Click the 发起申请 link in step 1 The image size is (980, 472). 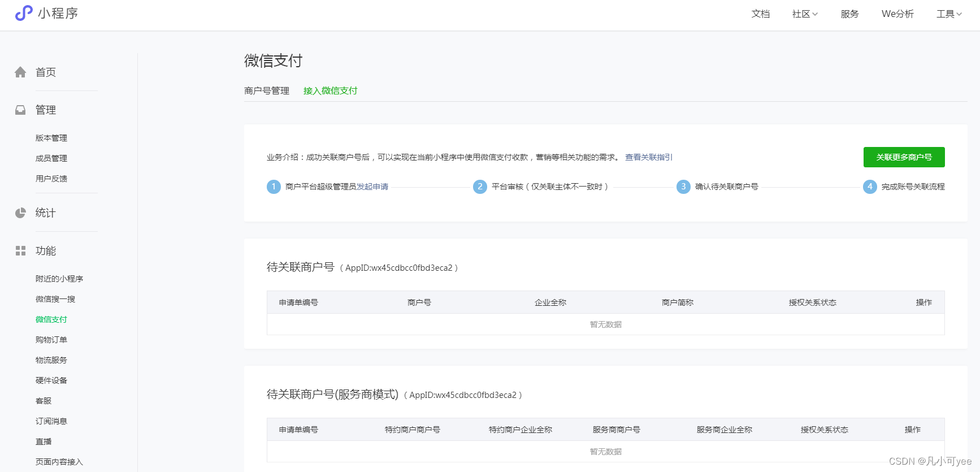[x=372, y=187]
